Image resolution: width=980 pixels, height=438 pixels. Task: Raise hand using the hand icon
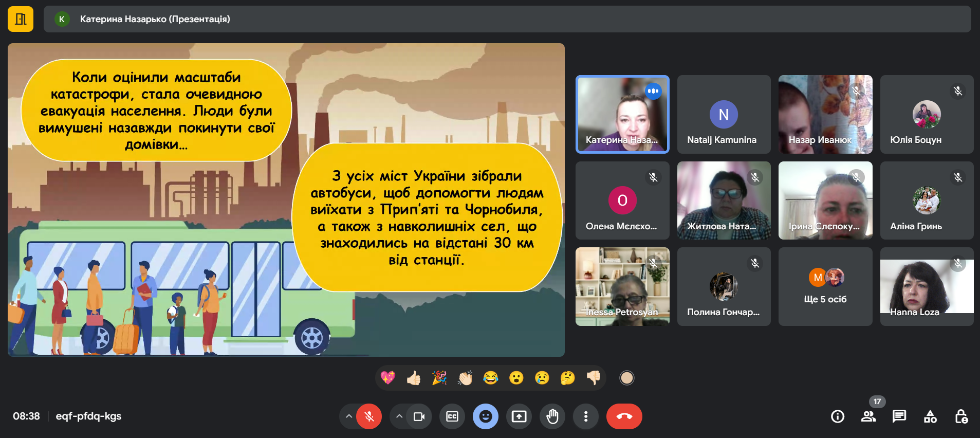coord(552,416)
